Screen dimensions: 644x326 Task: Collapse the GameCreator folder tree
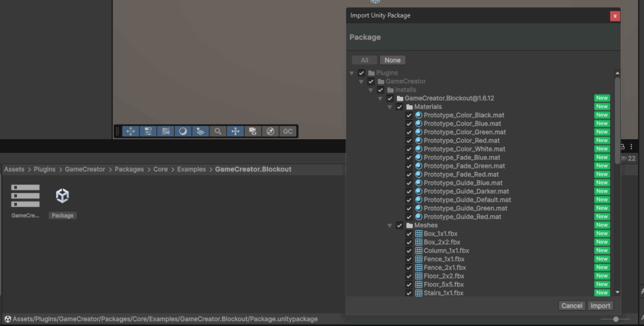361,81
